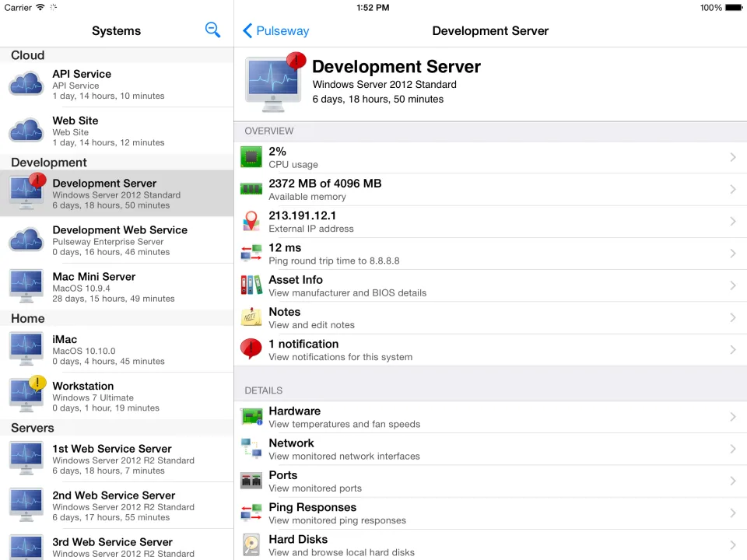Image resolution: width=747 pixels, height=560 pixels.
Task: Open Asset Info label
Action: tap(296, 279)
